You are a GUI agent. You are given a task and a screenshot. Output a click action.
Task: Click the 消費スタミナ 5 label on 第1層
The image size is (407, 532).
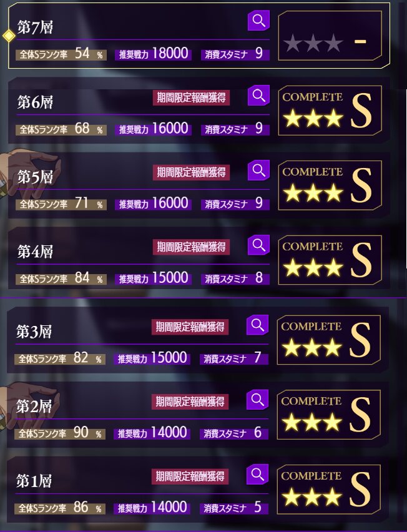click(x=234, y=508)
